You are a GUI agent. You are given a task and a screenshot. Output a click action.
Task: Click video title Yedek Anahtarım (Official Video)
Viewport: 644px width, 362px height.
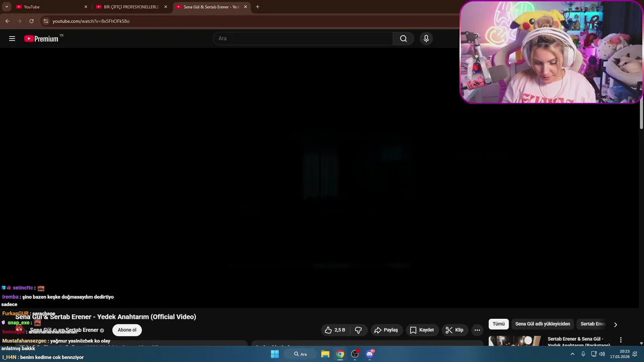106,317
